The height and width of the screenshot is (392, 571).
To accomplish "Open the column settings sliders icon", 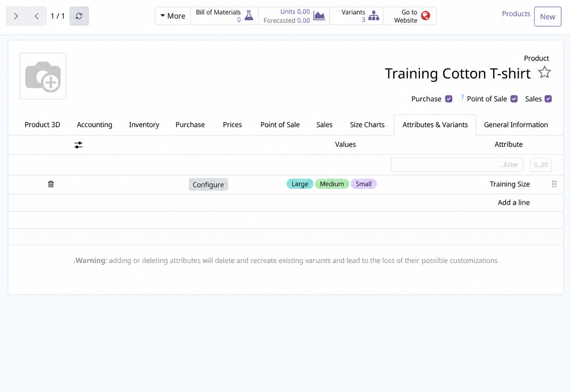I will tap(78, 145).
